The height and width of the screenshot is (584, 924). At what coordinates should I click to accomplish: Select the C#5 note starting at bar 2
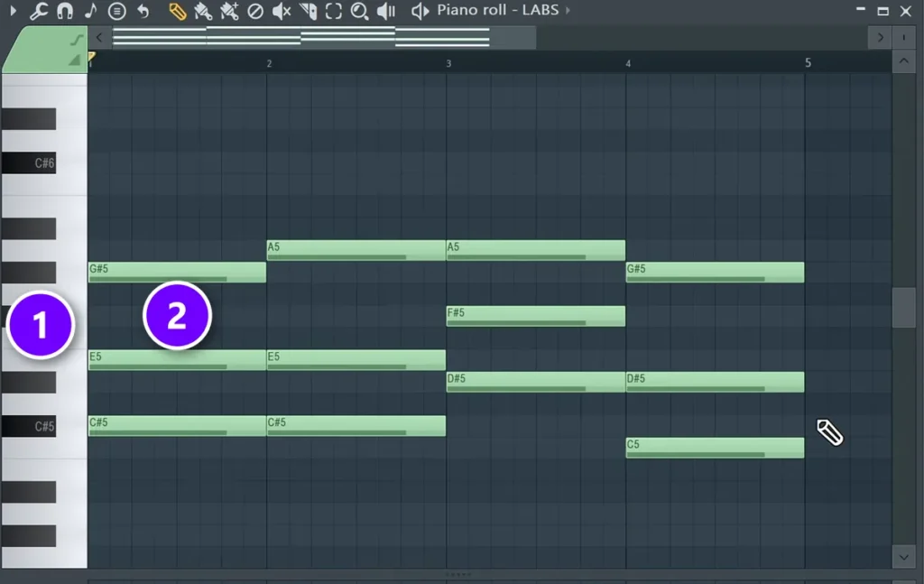coord(356,426)
